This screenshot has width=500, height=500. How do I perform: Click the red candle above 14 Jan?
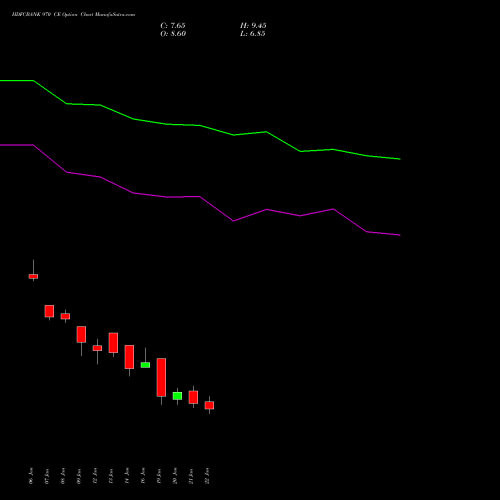coord(129,357)
